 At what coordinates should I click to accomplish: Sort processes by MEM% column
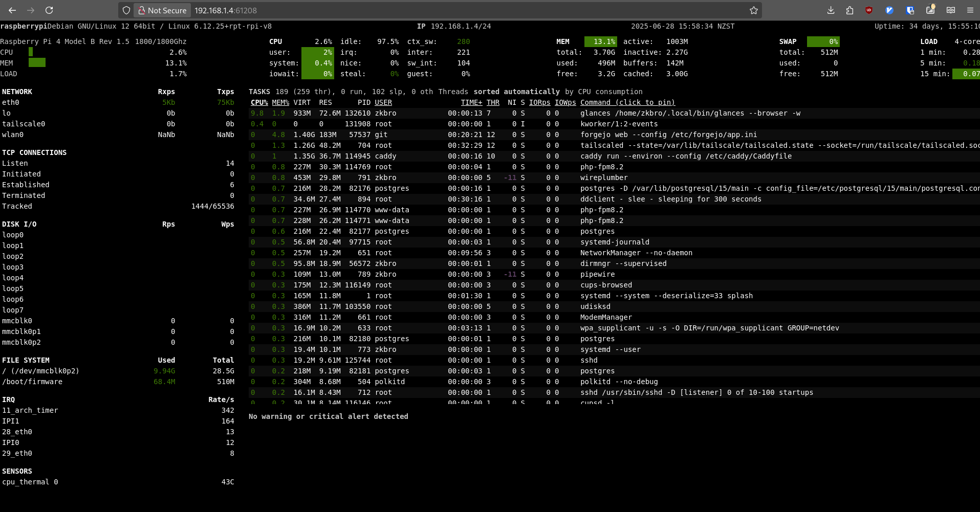(280, 102)
